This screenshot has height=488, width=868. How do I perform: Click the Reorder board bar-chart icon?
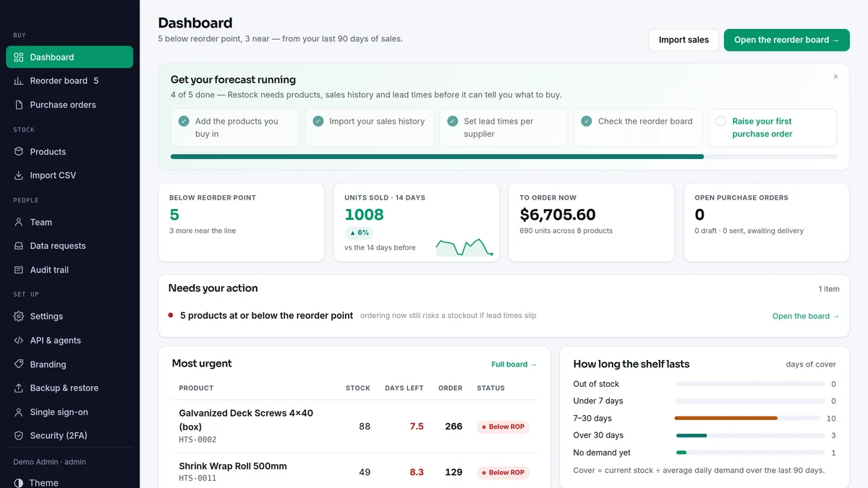pos(19,81)
